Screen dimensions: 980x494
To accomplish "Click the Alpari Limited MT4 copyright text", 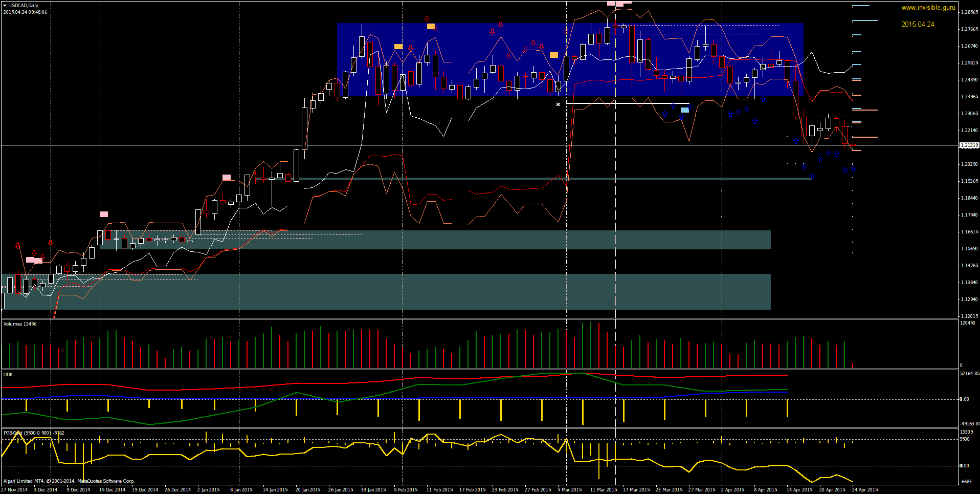I will [69, 481].
